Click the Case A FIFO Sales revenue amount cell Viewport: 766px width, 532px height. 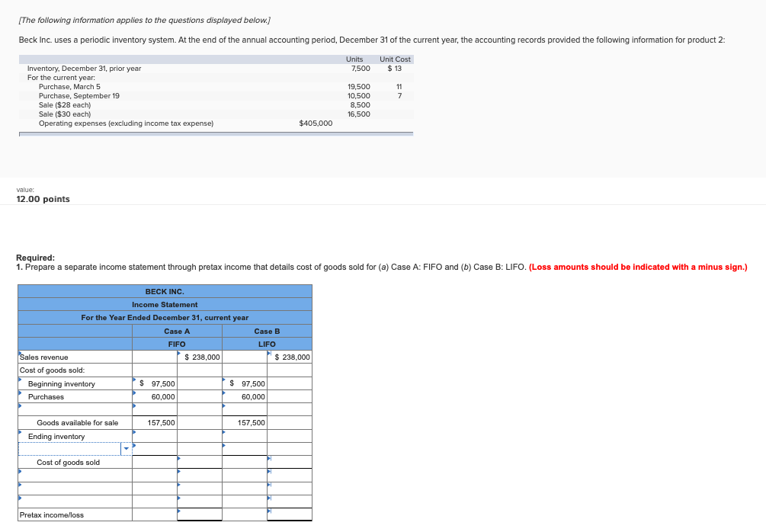pyautogui.click(x=200, y=357)
